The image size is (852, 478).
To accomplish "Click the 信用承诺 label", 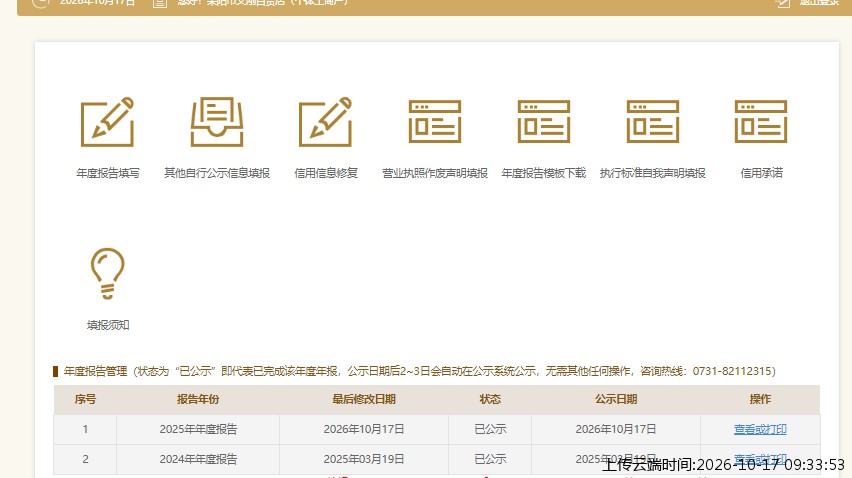I will click(x=761, y=173).
